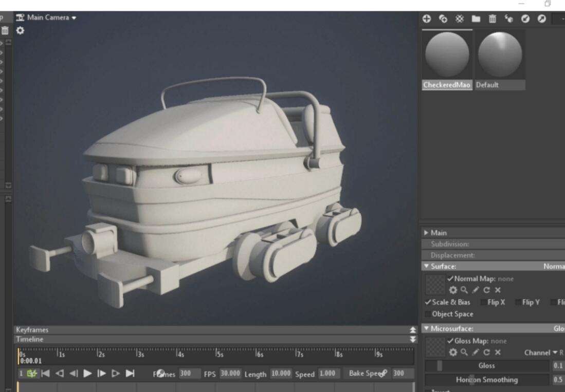565x392 pixels.
Task: Toggle the Gloss Map checkbox
Action: 450,341
